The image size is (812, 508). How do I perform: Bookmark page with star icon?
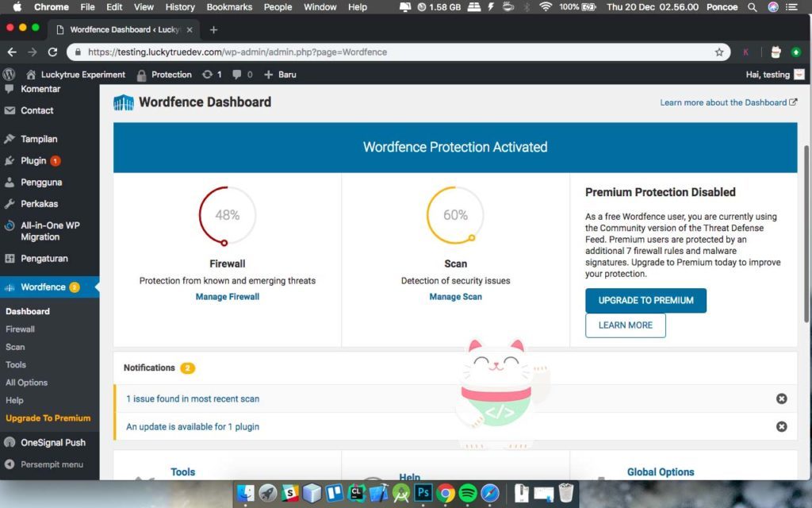tap(718, 52)
